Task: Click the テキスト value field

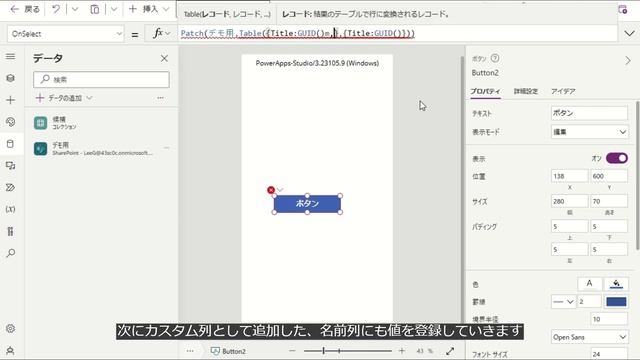Action: click(x=589, y=113)
